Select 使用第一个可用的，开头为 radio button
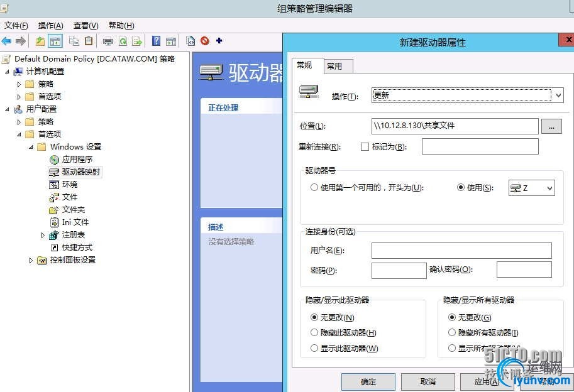Screen dimensions: 574x392 point(314,188)
